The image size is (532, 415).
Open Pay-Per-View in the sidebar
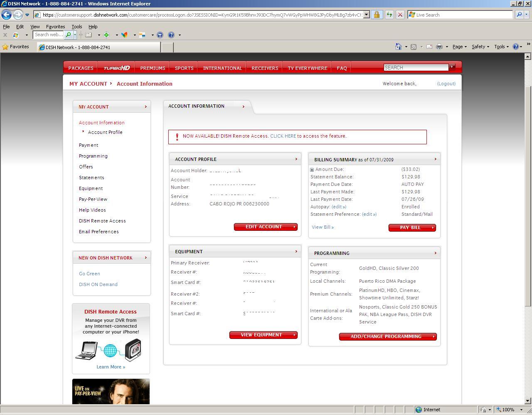tap(93, 199)
